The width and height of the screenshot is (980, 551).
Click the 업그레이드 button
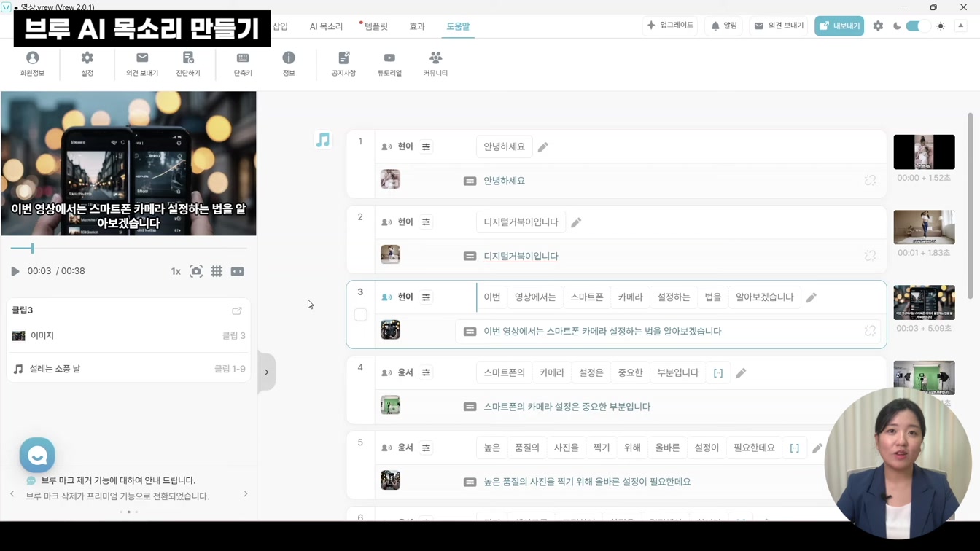pos(670,26)
